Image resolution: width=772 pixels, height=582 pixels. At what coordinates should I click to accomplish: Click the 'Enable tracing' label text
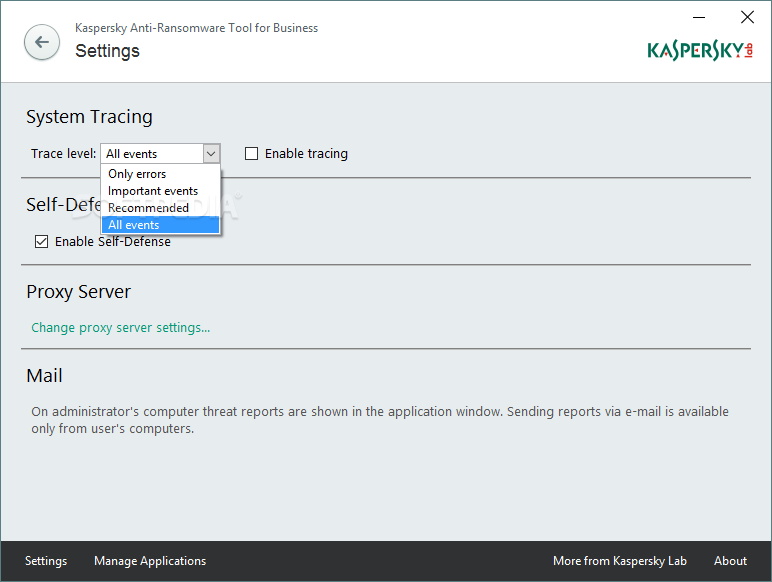tap(306, 154)
